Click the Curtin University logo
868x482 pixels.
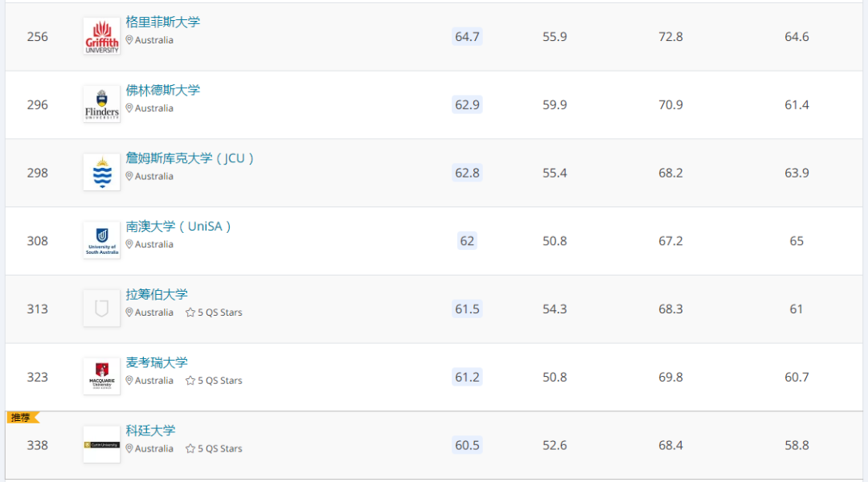[101, 444]
